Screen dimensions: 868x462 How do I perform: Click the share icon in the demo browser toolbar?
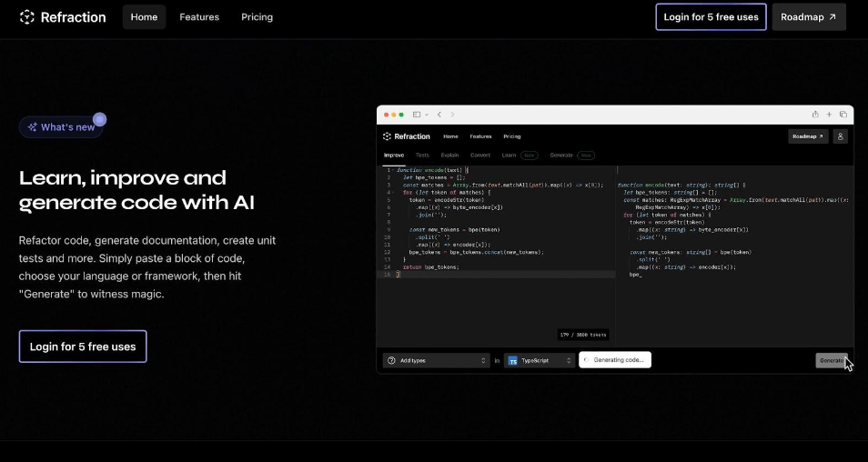(x=815, y=115)
